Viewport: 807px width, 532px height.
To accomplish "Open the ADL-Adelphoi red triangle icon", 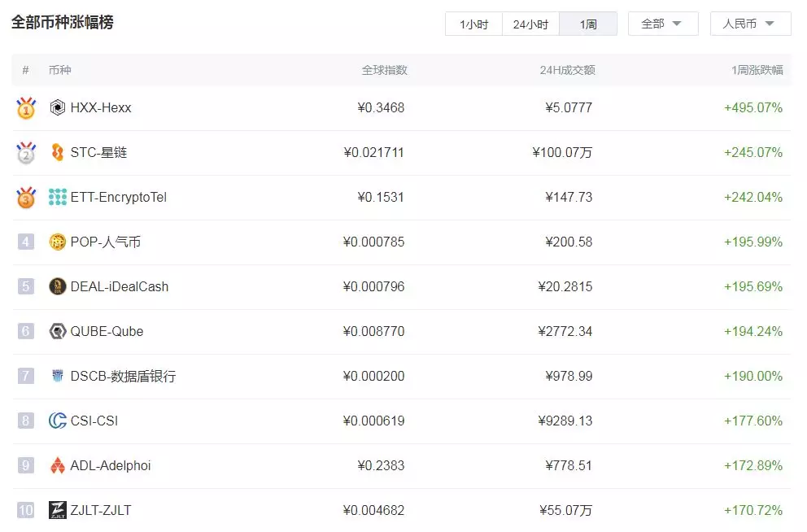I will pos(57,465).
